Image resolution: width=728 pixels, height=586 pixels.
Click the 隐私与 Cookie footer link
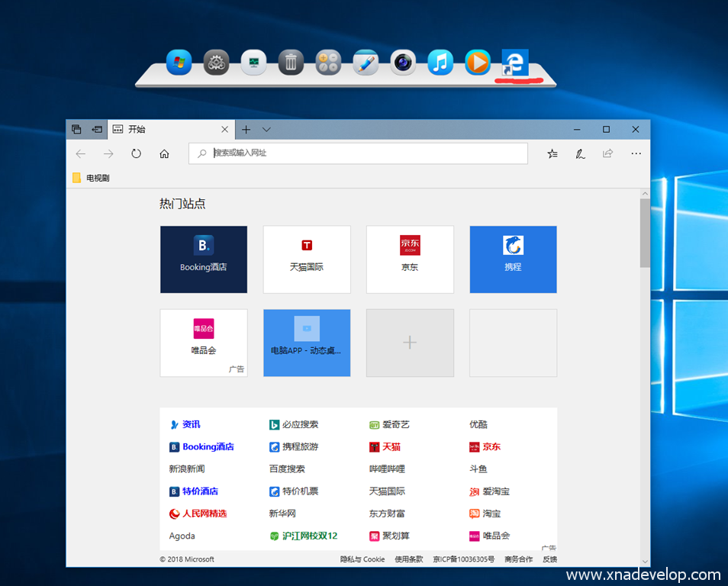coord(362,559)
